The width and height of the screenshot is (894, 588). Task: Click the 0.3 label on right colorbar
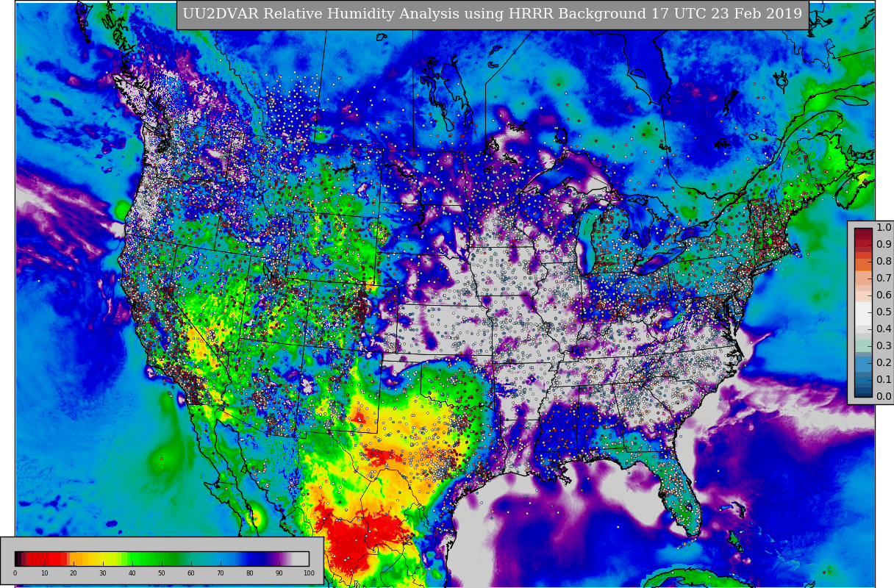(884, 345)
